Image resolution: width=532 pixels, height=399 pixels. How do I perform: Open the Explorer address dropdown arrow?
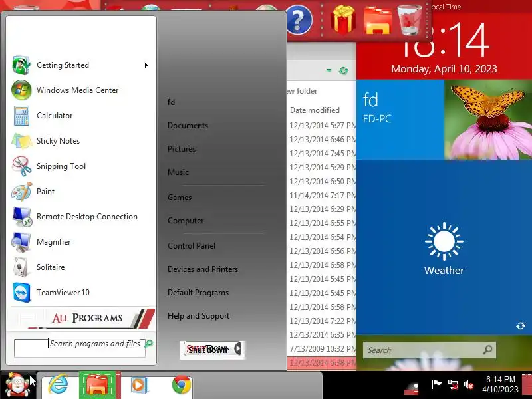(x=329, y=70)
